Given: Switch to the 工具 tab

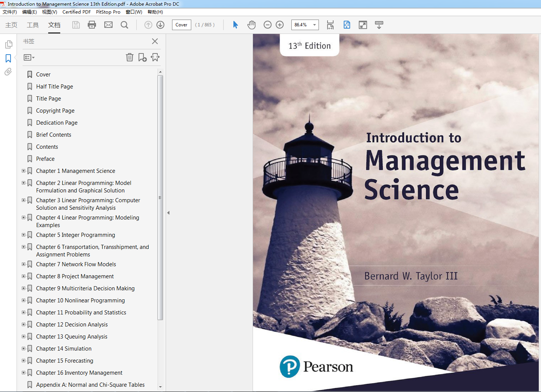Looking at the screenshot, I should (33, 25).
